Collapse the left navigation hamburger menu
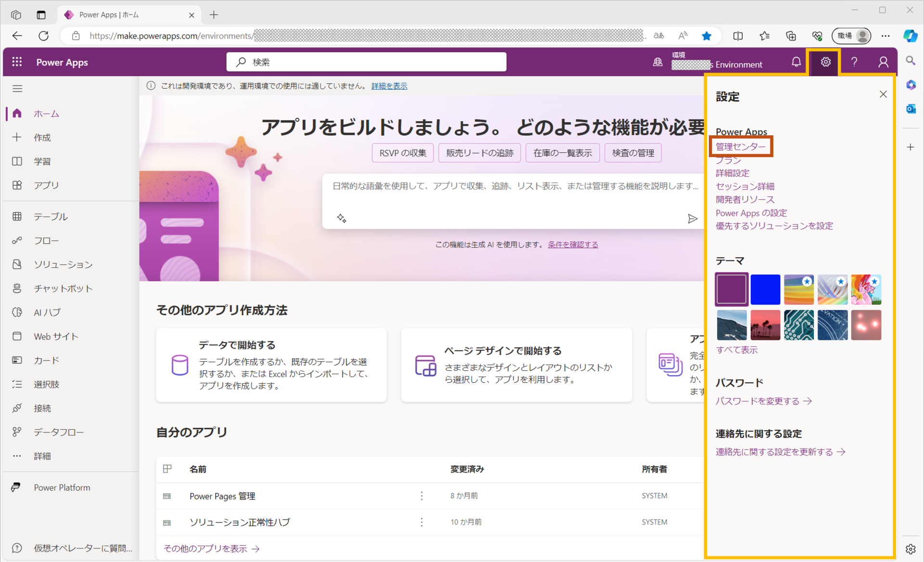Screen dimensions: 924x562 tap(18, 89)
